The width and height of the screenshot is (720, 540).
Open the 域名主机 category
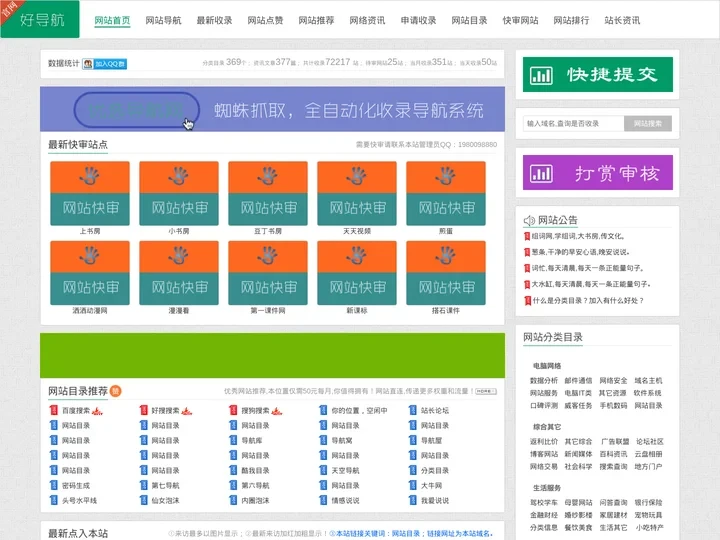pyautogui.click(x=648, y=381)
